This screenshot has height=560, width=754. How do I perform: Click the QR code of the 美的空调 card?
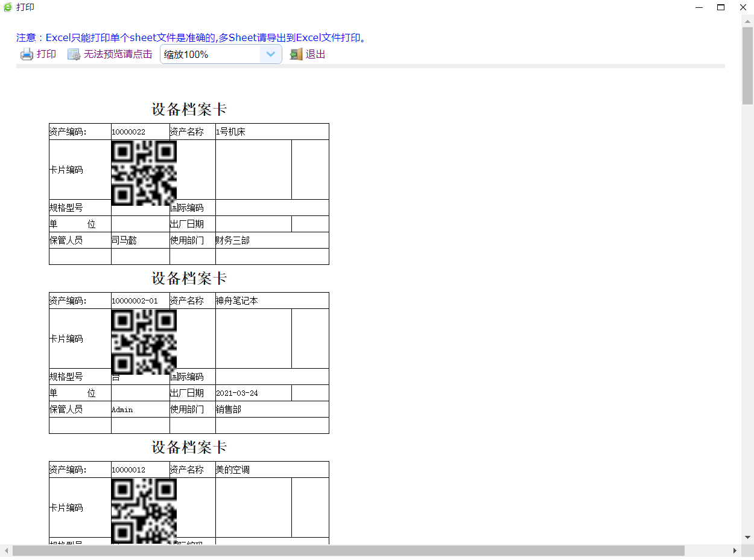[x=144, y=511]
